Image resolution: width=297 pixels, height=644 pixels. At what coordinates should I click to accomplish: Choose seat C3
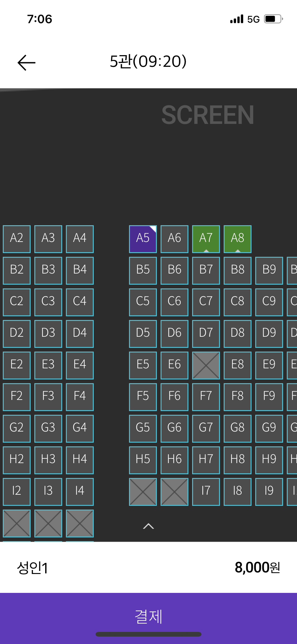pyautogui.click(x=48, y=302)
